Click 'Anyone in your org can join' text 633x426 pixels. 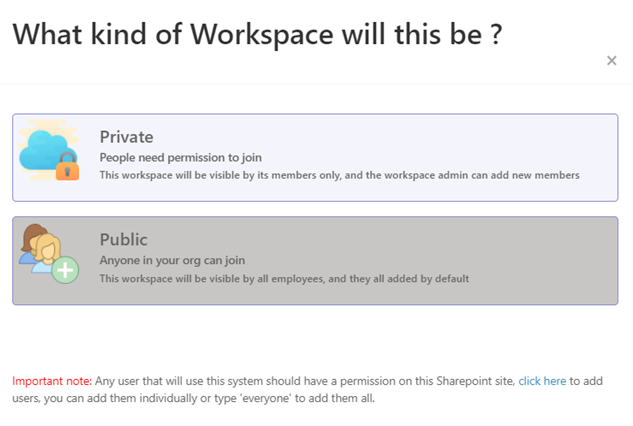point(172,260)
